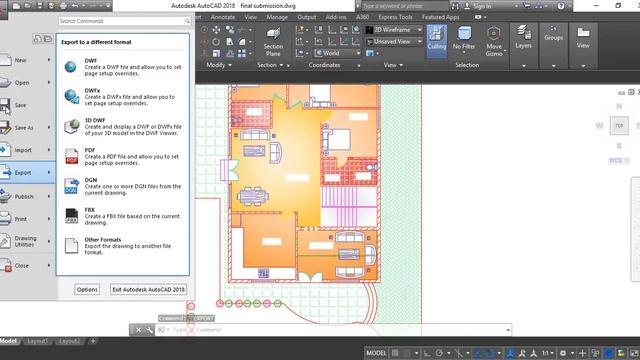This screenshot has height=360, width=640.
Task: Toggle the Culling selection button
Action: click(436, 40)
